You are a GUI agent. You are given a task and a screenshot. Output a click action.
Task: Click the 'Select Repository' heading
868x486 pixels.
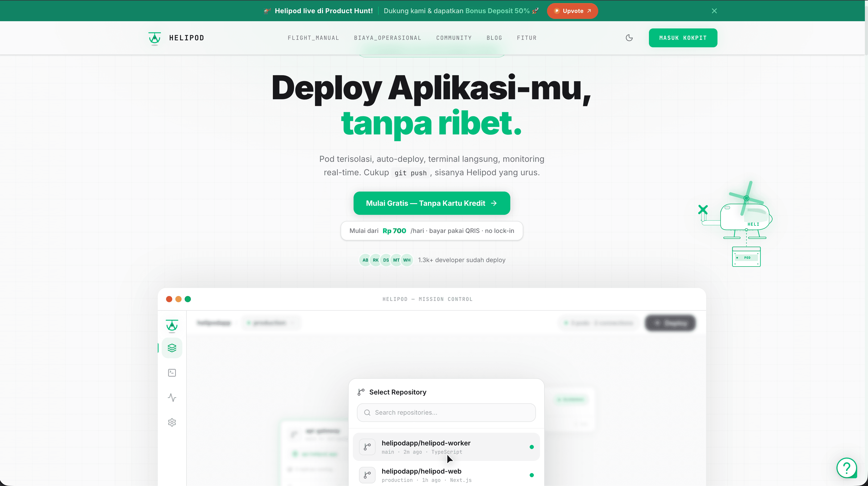398,392
